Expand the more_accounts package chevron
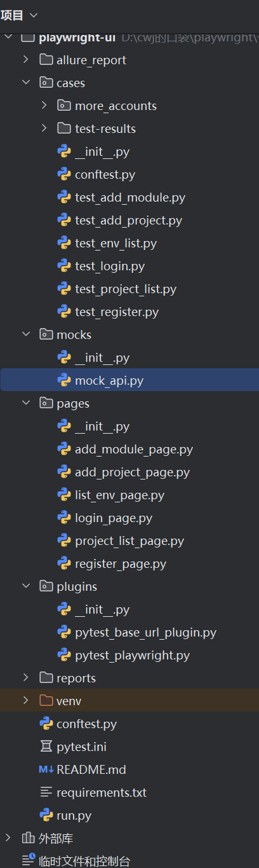Screen dimensions: 259x868 44,106
